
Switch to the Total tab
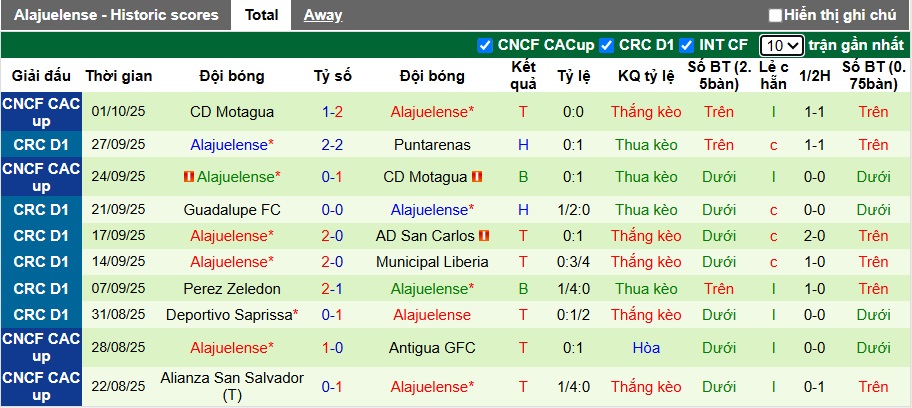(261, 15)
